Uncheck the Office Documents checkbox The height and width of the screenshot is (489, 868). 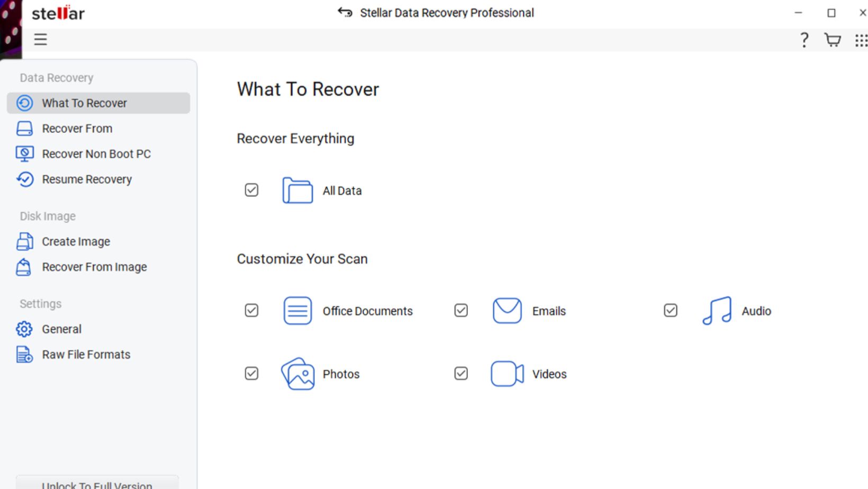251,310
